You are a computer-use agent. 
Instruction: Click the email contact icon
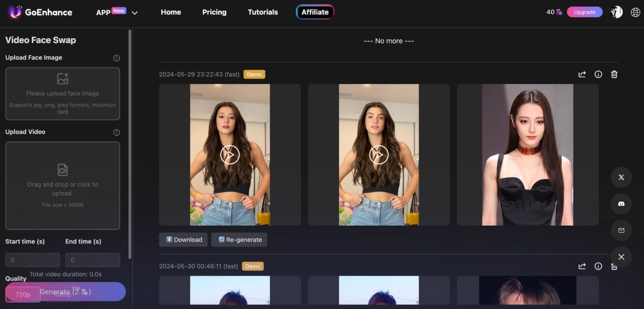(x=621, y=230)
